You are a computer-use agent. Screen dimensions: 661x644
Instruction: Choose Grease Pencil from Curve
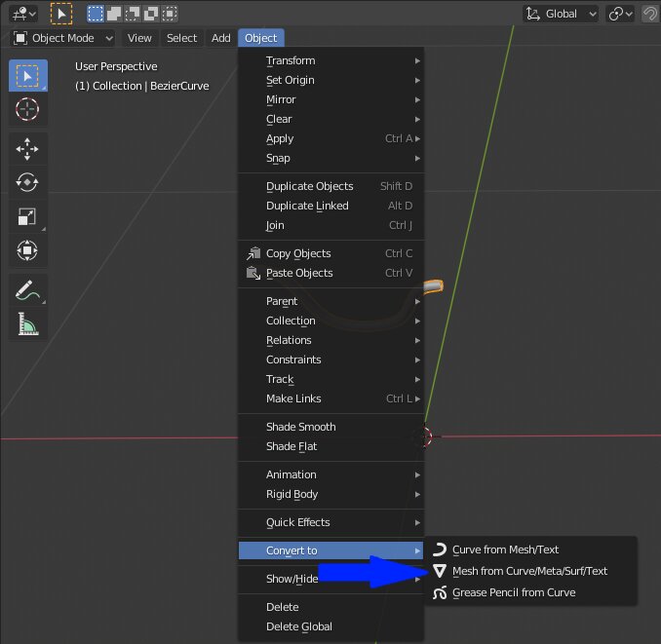pyautogui.click(x=514, y=592)
